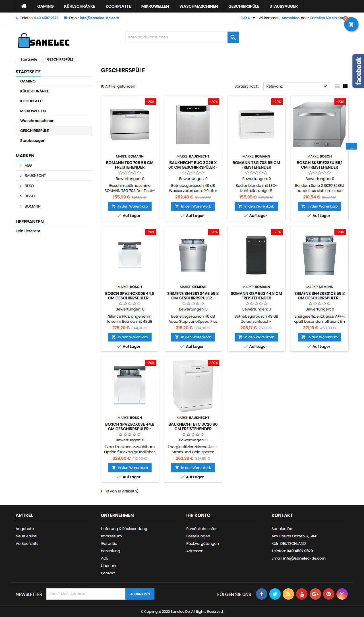This screenshot has height=617, width=364.
Task: Open the Sortiert nach Relevanz dropdown
Action: 297,86
